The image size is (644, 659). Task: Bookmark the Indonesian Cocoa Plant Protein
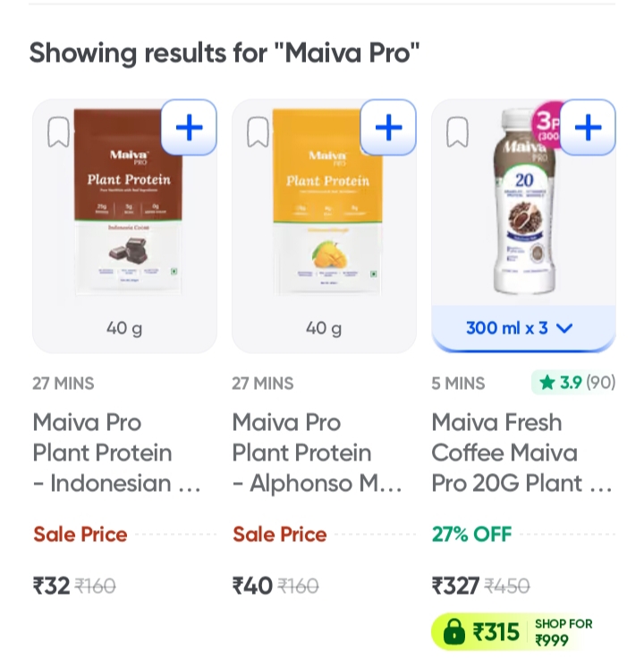pyautogui.click(x=58, y=132)
